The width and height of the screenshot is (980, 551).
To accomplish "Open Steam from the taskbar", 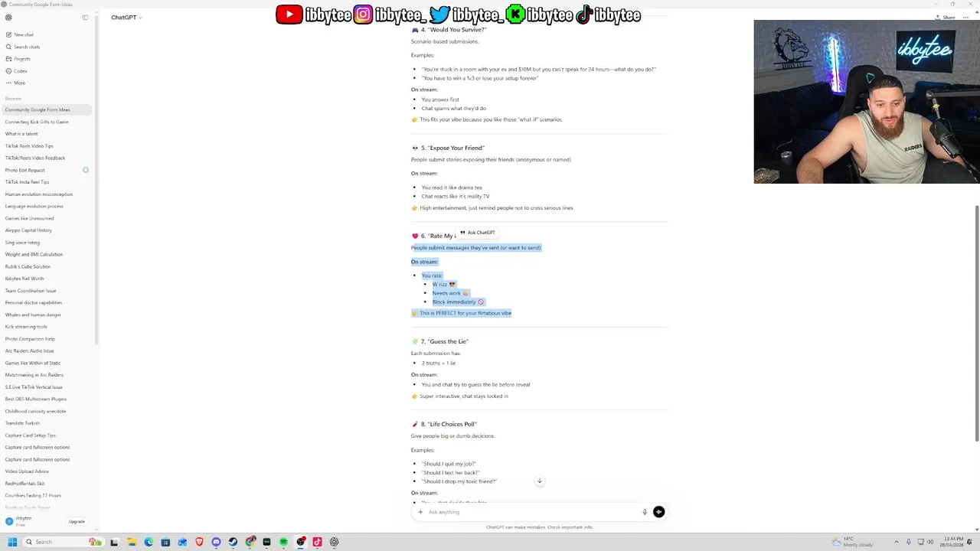I will (233, 542).
